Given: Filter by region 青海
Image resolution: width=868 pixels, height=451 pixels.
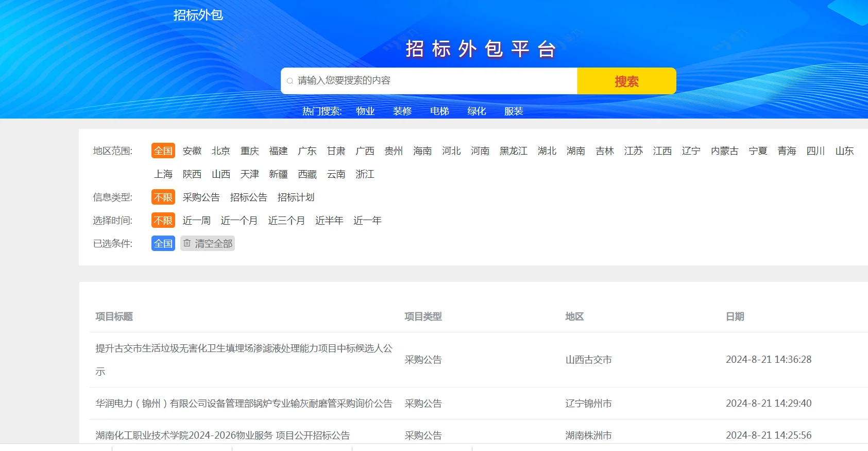Looking at the screenshot, I should [x=787, y=151].
